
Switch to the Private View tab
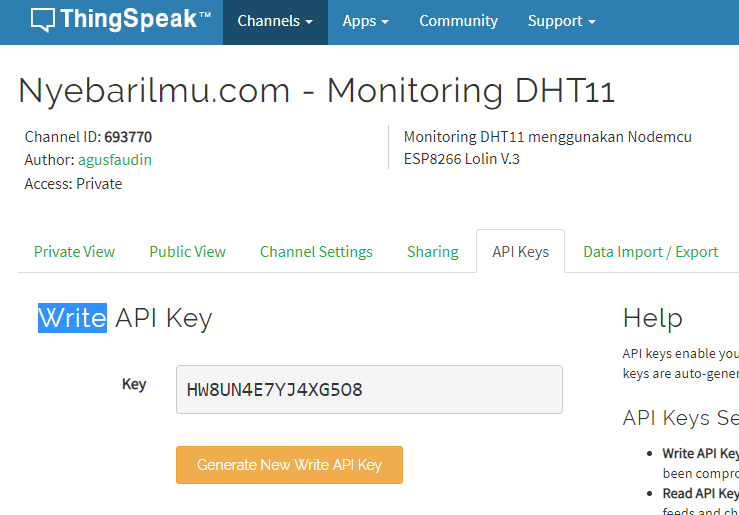click(74, 252)
